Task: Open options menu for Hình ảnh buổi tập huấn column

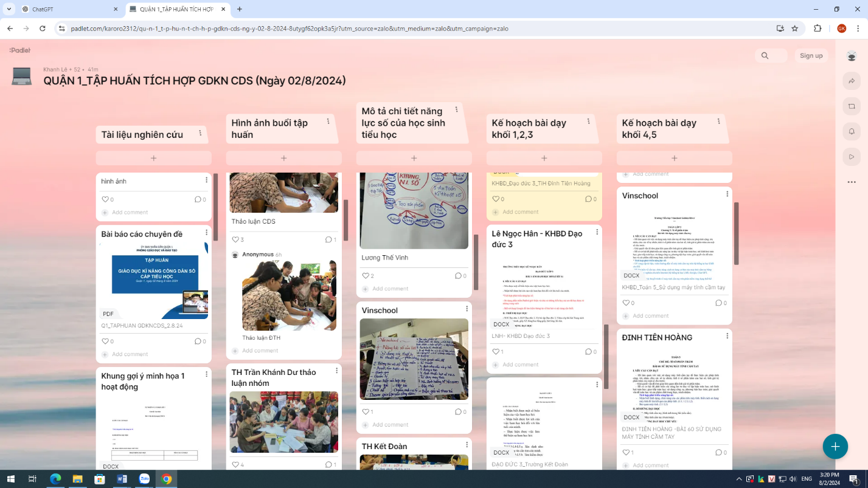Action: (x=328, y=122)
